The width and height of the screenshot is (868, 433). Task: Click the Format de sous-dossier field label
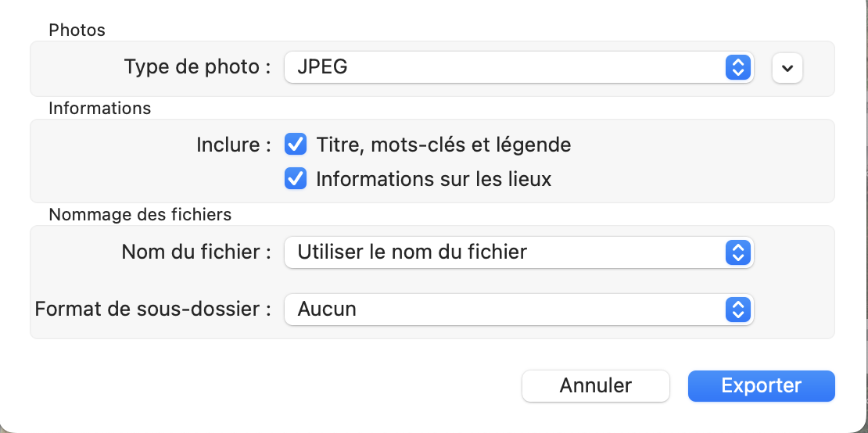[153, 309]
